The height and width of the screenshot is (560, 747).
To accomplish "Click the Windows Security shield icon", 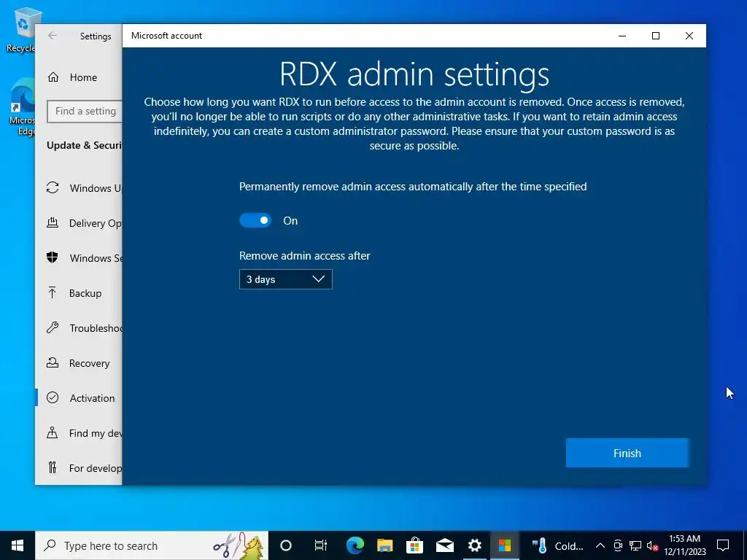I will tap(53, 257).
